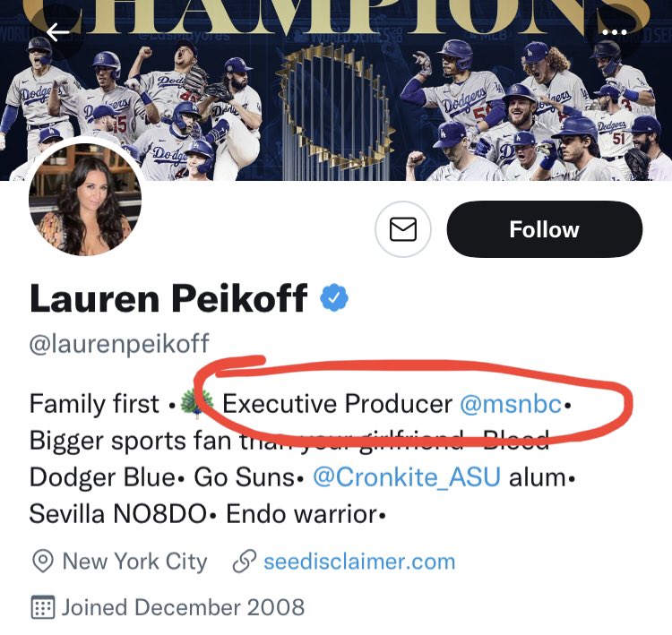Open the @msnbc mention link
The image size is (672, 635).
[511, 404]
